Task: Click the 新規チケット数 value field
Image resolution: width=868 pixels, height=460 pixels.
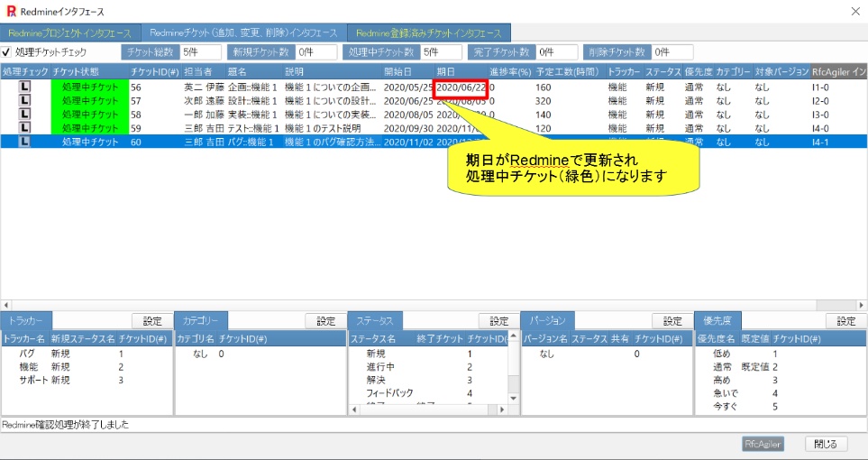Action: (316, 52)
